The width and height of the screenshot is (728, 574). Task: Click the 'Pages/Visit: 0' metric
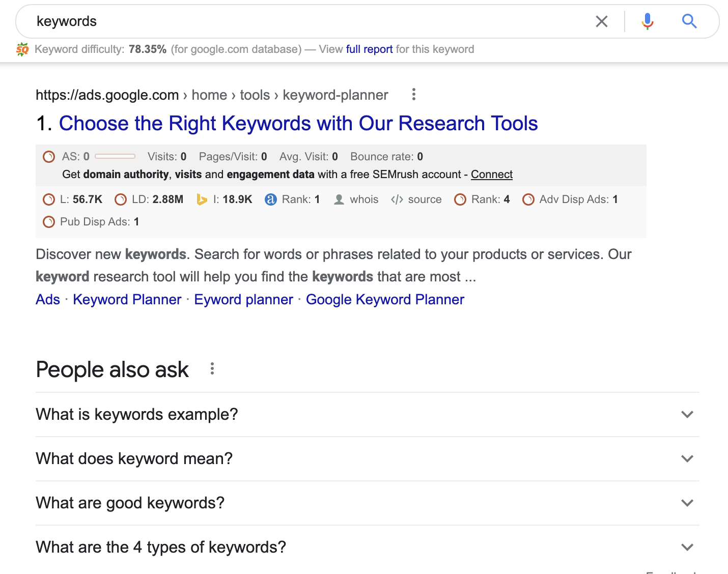tap(233, 157)
